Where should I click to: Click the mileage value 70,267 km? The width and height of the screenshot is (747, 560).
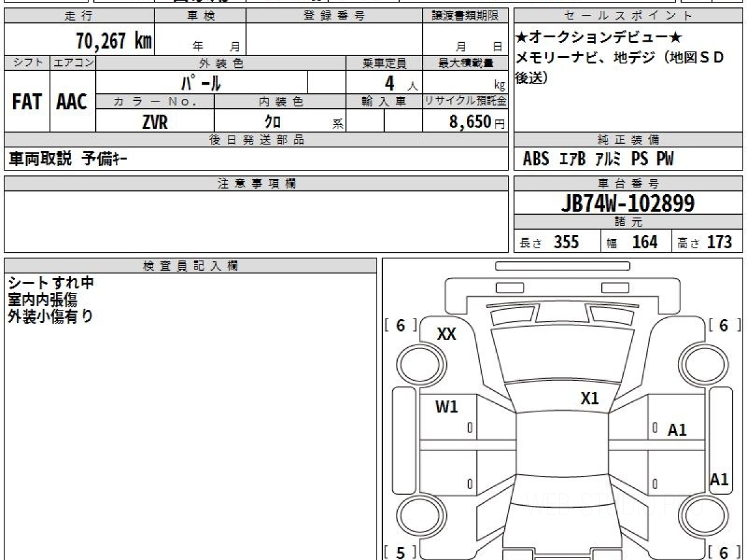[114, 41]
